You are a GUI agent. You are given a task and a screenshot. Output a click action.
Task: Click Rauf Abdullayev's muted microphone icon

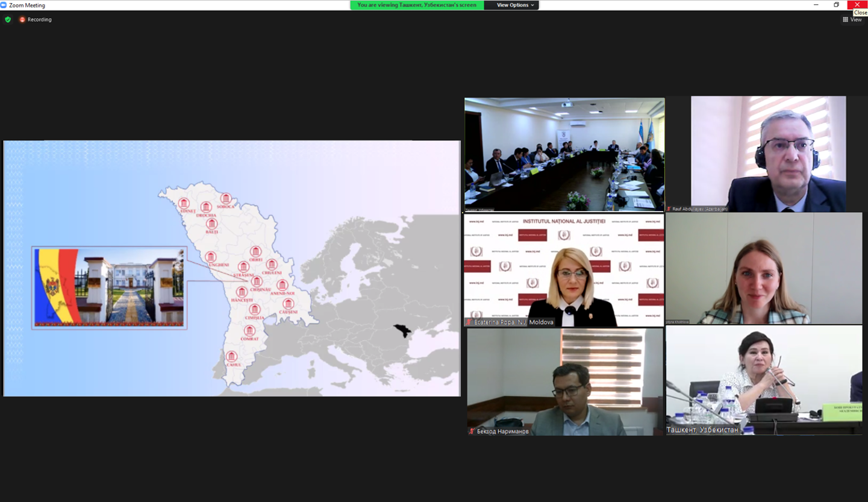coord(669,209)
